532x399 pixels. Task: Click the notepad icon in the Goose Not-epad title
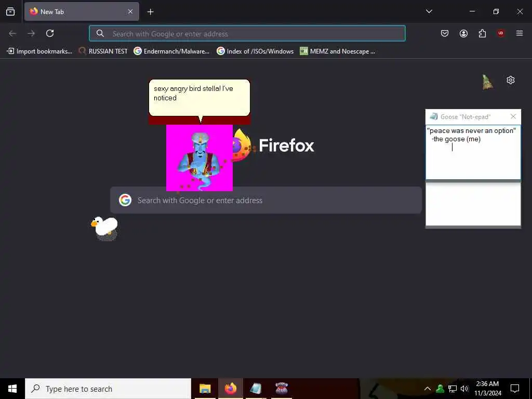point(434,117)
